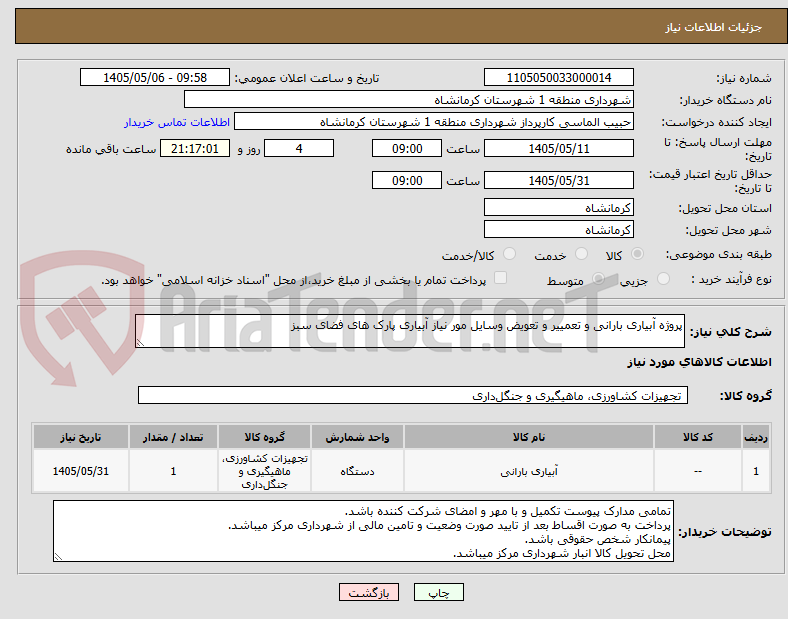Click the تاریخ نیاز column header

[x=81, y=437]
